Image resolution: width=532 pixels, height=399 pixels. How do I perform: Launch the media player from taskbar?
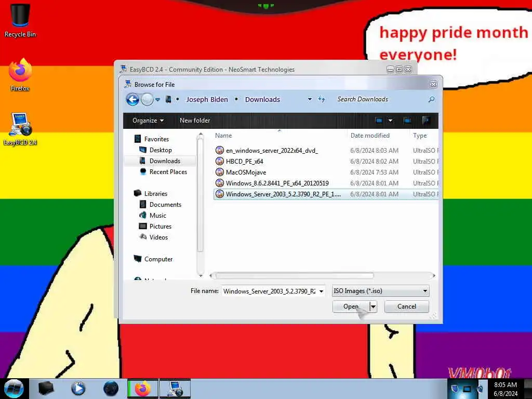(78, 389)
